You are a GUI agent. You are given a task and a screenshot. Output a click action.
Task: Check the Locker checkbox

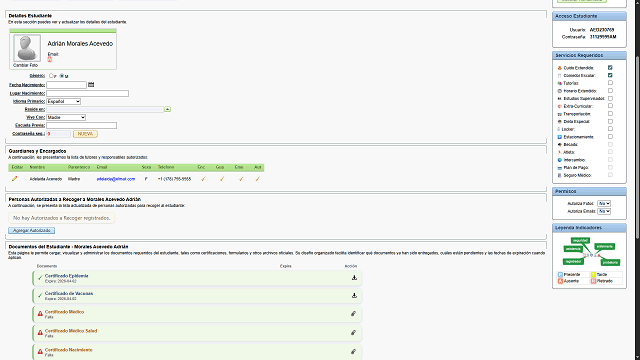click(x=610, y=129)
